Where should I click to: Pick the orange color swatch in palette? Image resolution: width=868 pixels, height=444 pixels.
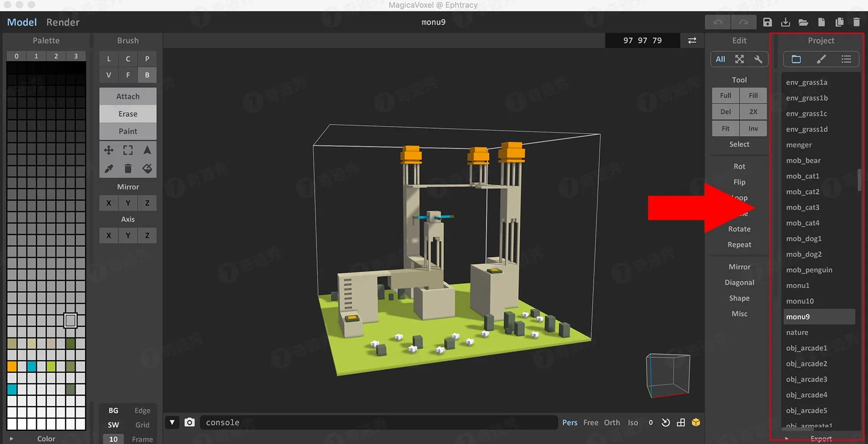12,366
